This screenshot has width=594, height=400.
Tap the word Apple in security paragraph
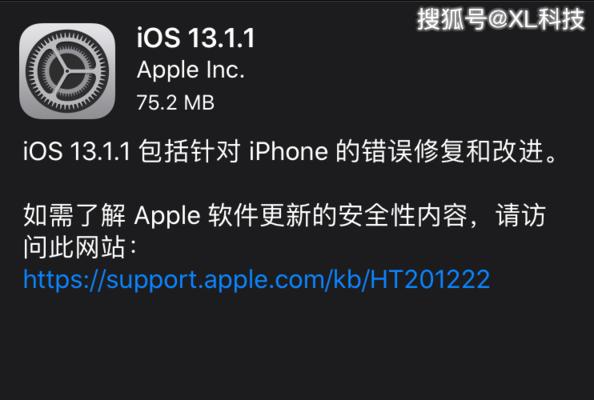click(x=167, y=216)
